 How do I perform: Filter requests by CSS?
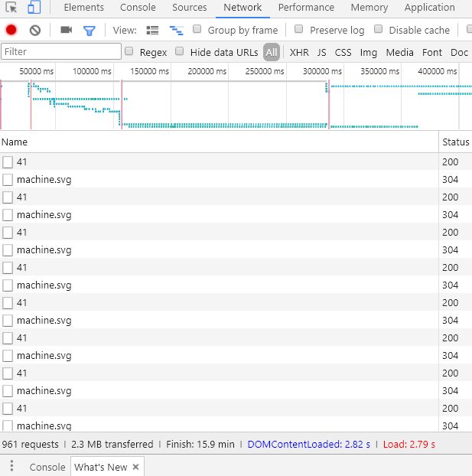point(343,53)
